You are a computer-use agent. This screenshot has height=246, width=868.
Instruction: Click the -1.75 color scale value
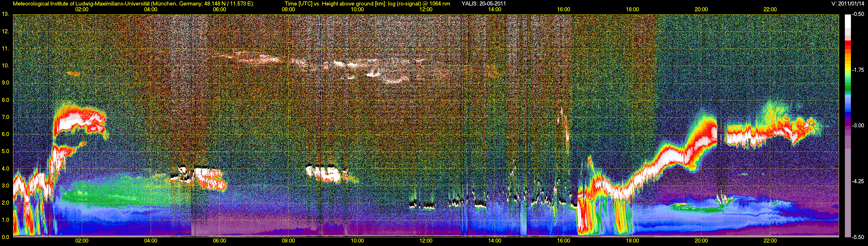pos(858,70)
